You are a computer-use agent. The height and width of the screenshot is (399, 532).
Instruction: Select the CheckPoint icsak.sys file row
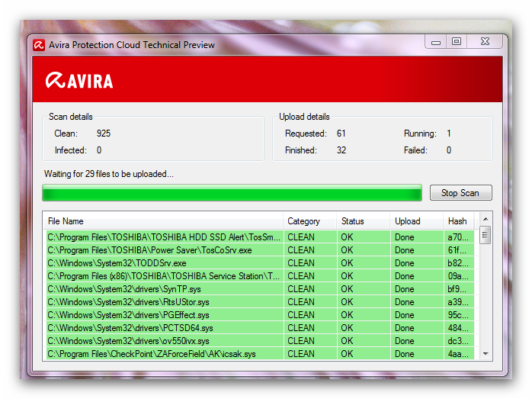click(x=152, y=354)
